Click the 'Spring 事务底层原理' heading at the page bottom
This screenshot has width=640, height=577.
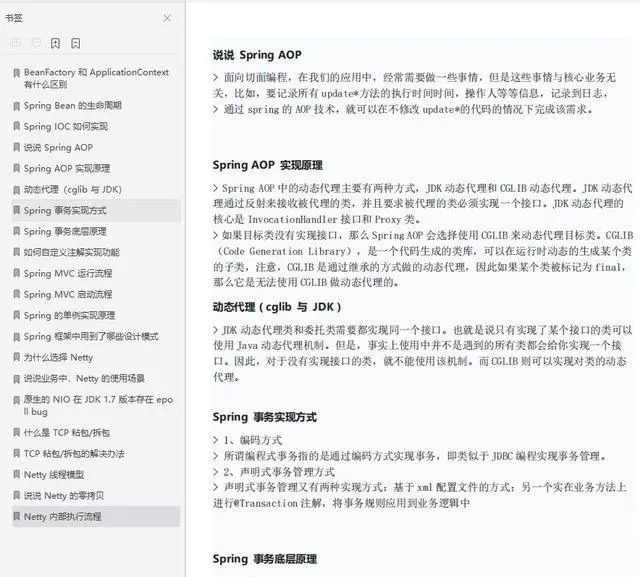pyautogui.click(x=264, y=559)
